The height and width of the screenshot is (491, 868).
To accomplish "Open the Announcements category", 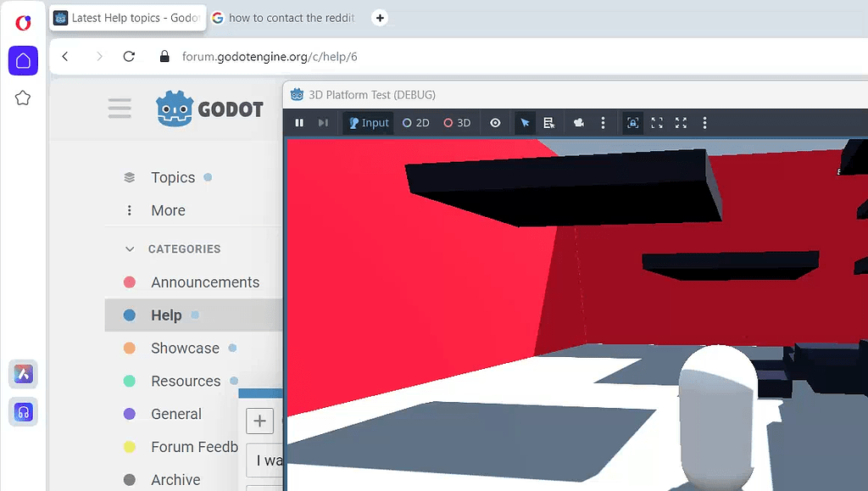I will point(205,282).
